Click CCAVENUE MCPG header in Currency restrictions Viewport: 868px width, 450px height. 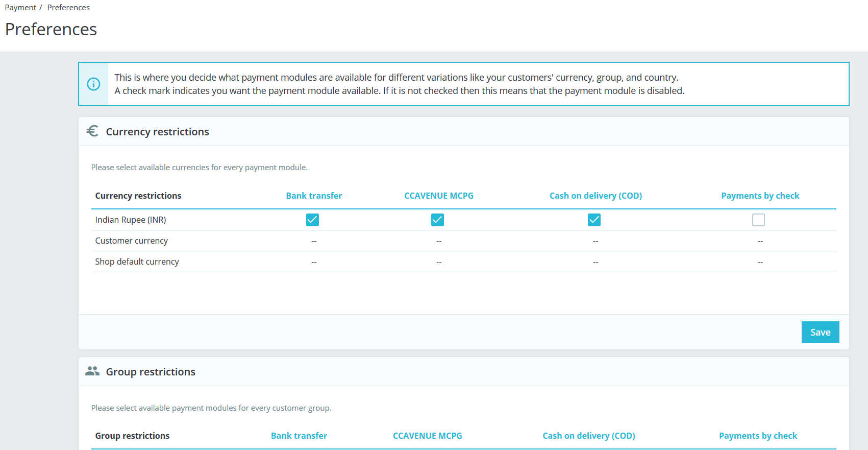439,196
